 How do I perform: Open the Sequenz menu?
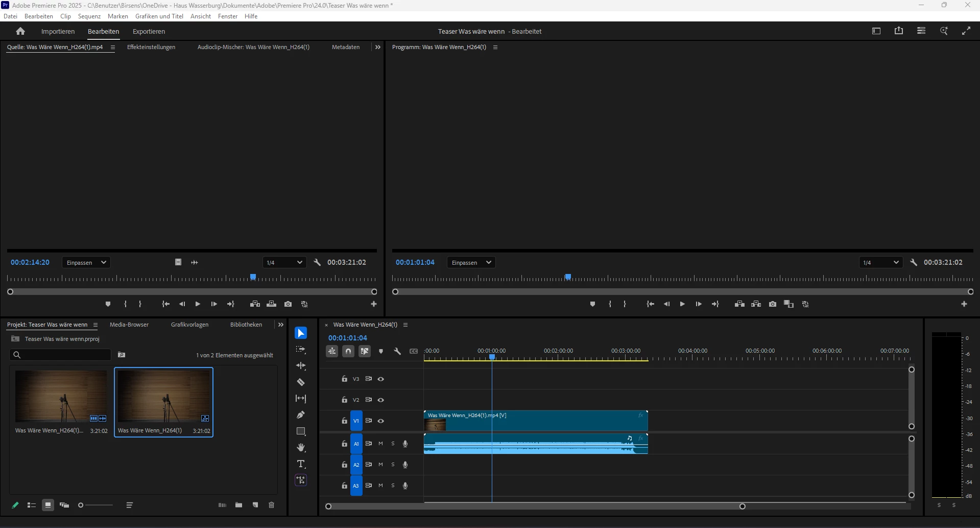[x=89, y=16]
